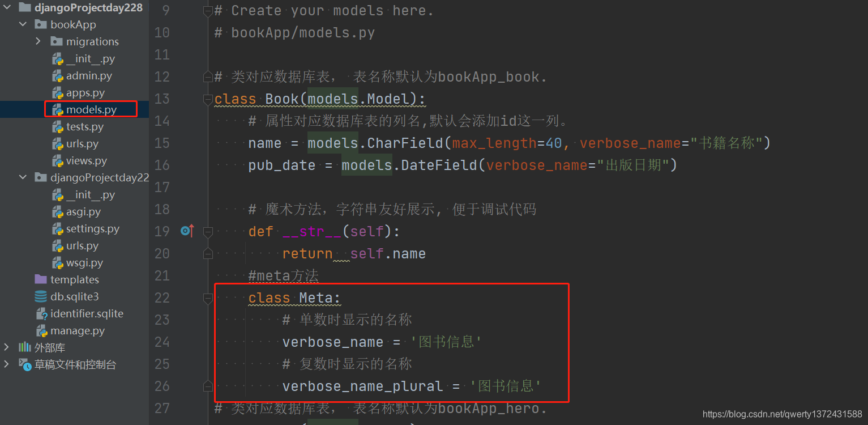The height and width of the screenshot is (425, 868).
Task: Click the Python icon of settings.py
Action: click(x=58, y=228)
